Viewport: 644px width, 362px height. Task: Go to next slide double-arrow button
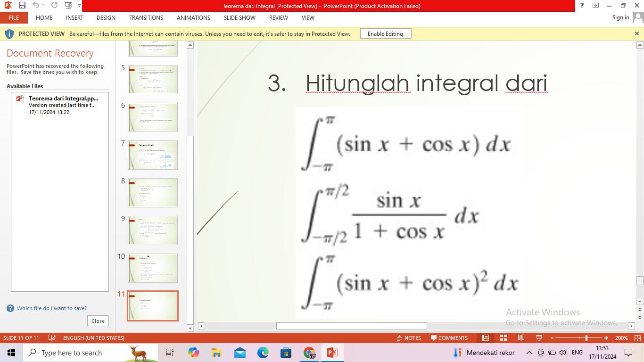640,318
